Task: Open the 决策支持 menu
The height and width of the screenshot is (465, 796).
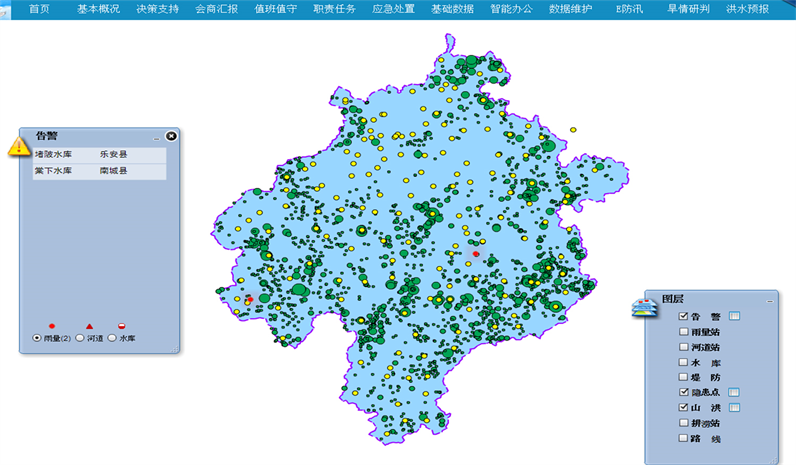Action: tap(156, 8)
